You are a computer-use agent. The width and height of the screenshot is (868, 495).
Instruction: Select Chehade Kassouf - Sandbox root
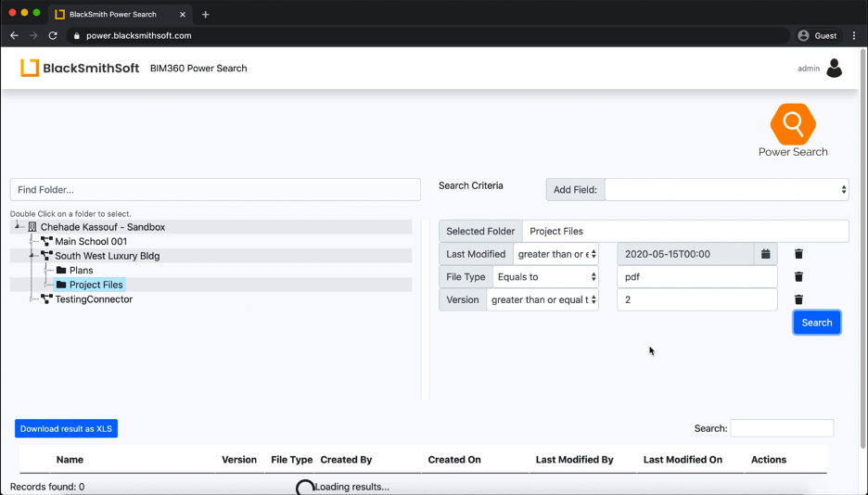[102, 227]
